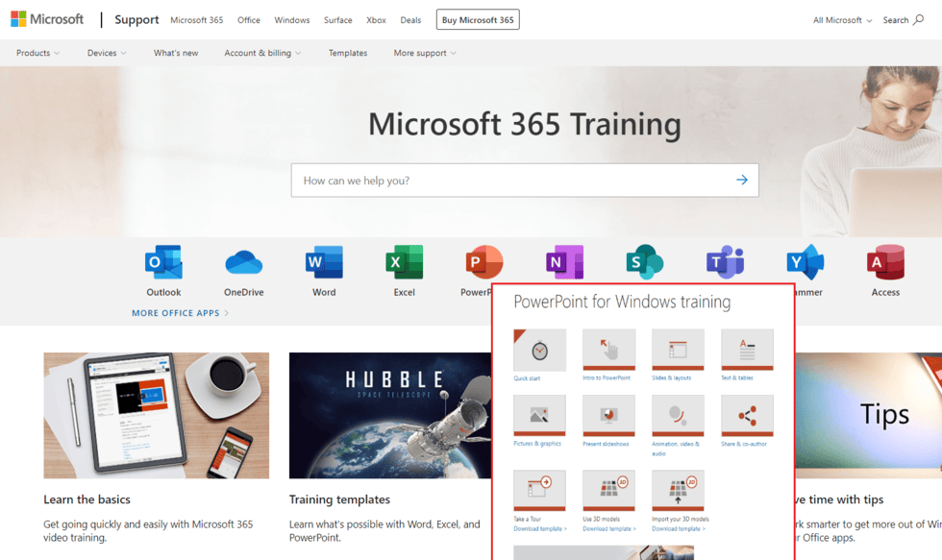Click the Pictures & graphics text link
Viewport: 942px width, 560px height.
click(x=537, y=444)
